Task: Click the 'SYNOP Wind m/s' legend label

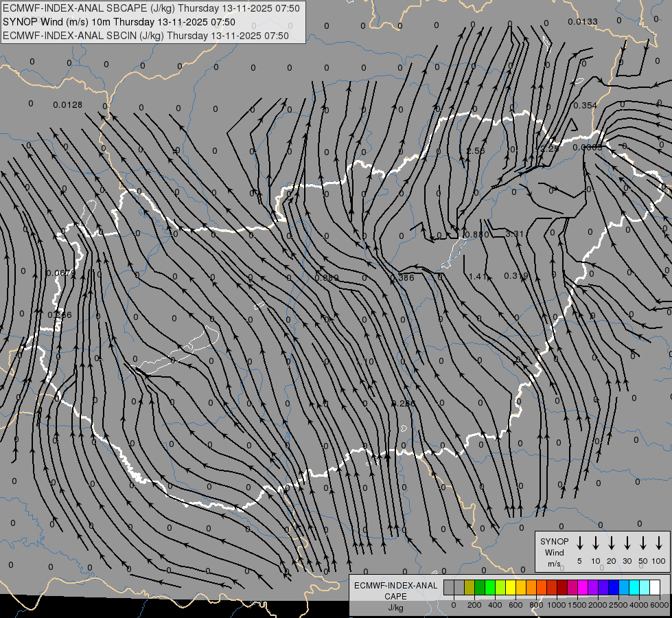Action: 554,552
